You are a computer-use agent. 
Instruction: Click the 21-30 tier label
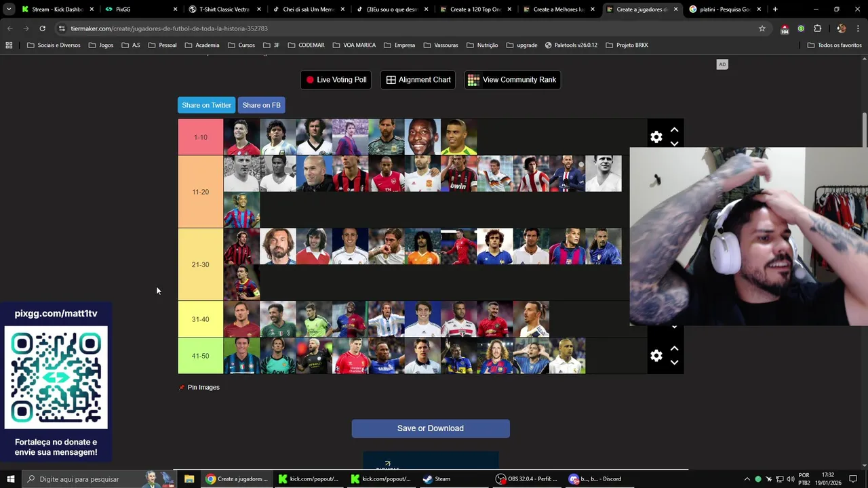click(200, 264)
